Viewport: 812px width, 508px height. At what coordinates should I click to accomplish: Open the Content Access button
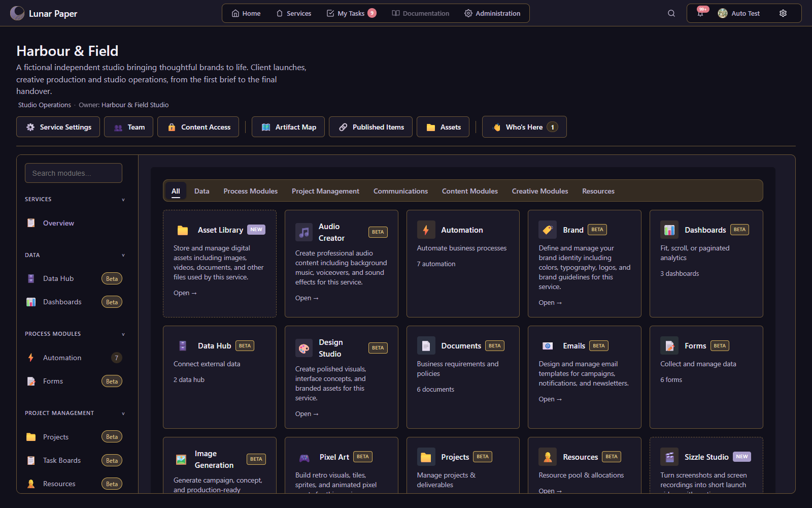click(x=199, y=127)
